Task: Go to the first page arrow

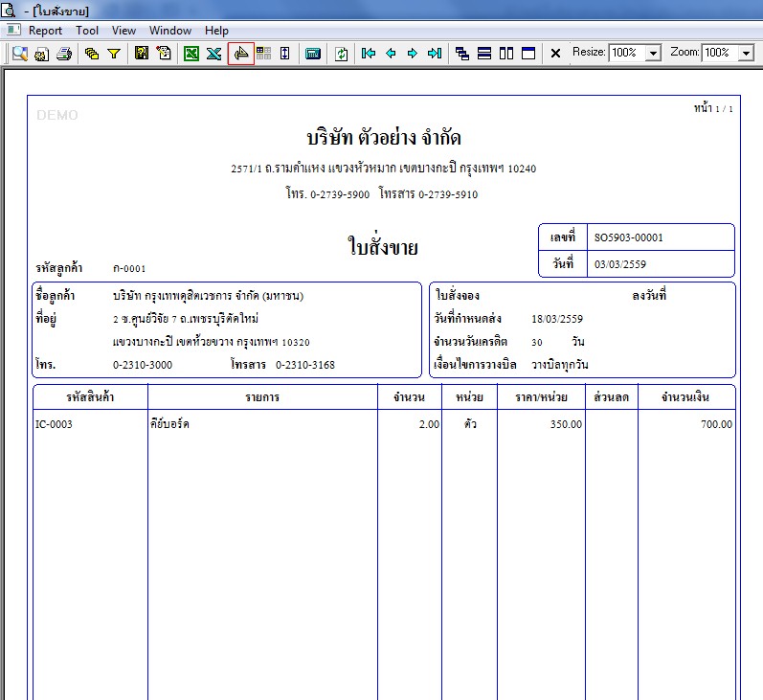Action: [369, 54]
